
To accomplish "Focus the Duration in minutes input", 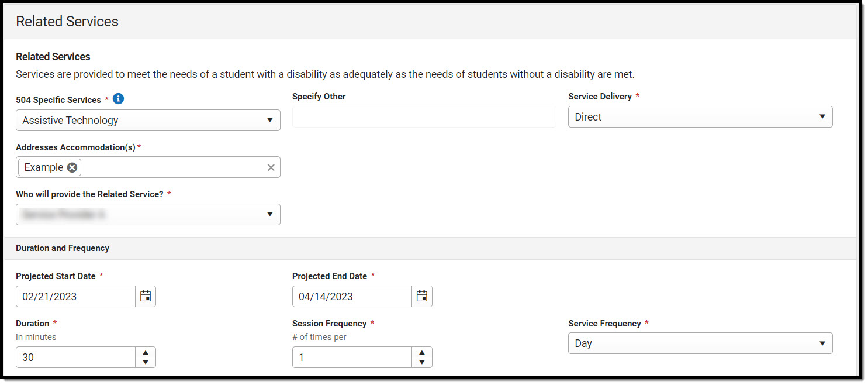I will point(76,357).
